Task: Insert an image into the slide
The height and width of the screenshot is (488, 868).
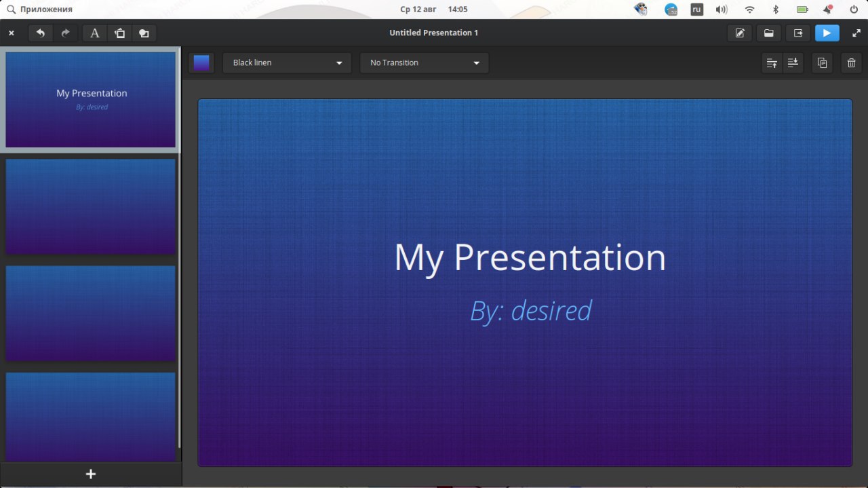Action: point(119,33)
